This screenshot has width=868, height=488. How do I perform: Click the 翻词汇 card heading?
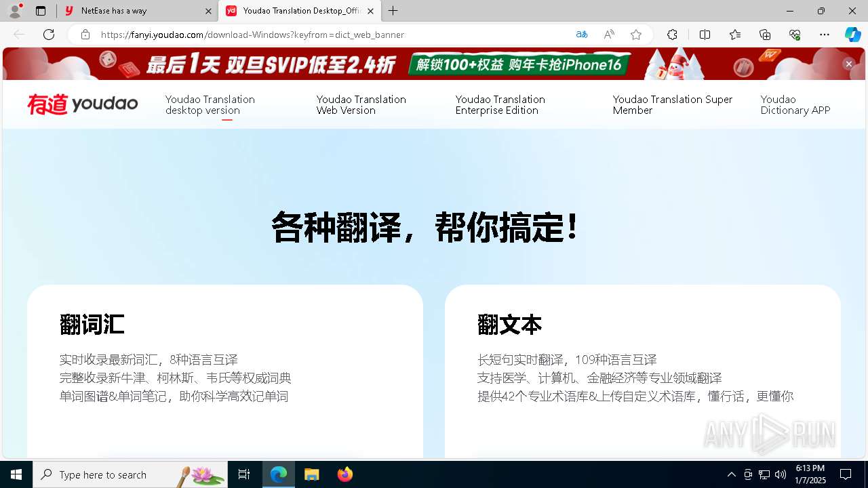[x=92, y=325]
